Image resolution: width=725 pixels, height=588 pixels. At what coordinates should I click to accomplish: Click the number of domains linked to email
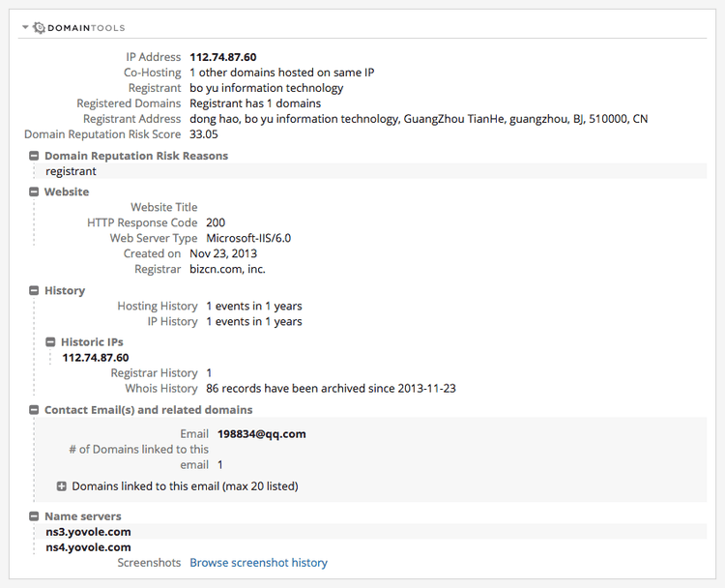(x=220, y=465)
